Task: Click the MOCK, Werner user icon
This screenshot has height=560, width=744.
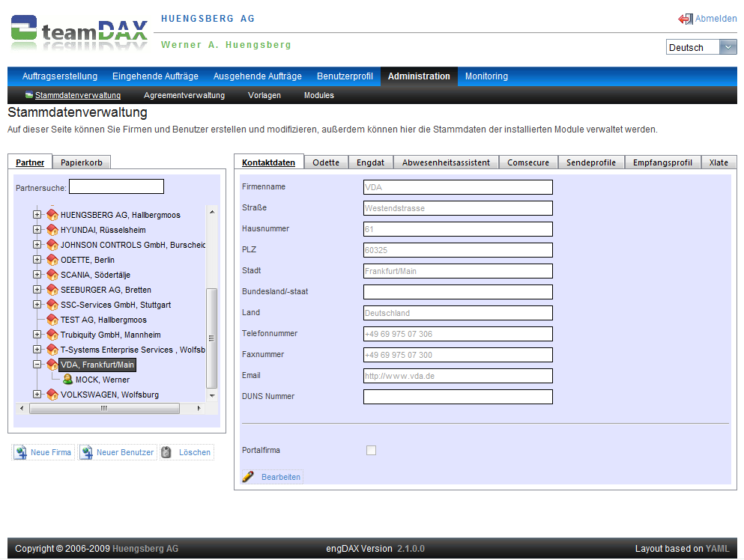Action: tap(68, 380)
